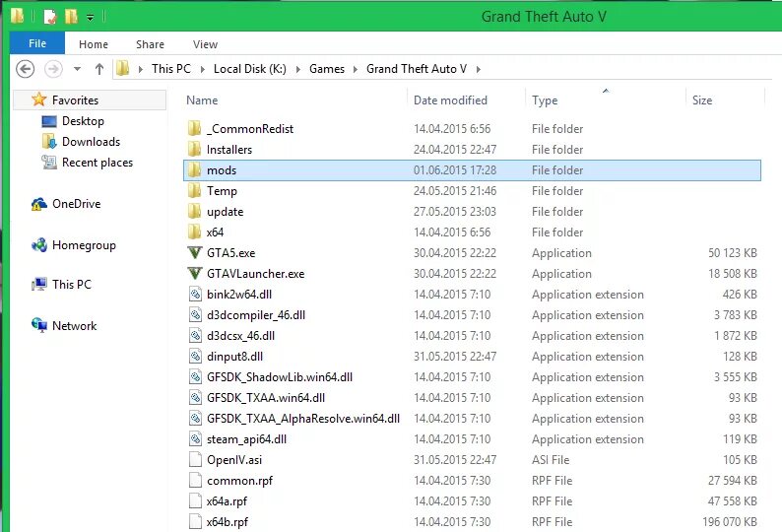The image size is (782, 532).
Task: Select the mods folder icon
Action: [194, 170]
